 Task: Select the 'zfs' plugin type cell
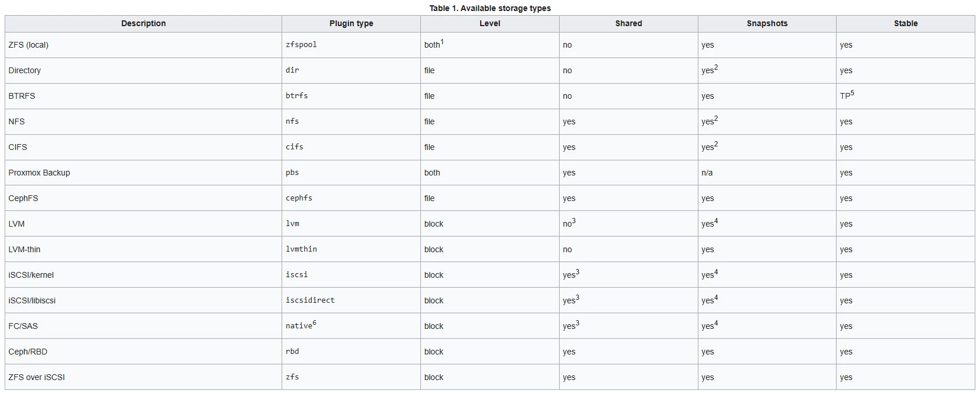tap(351, 377)
